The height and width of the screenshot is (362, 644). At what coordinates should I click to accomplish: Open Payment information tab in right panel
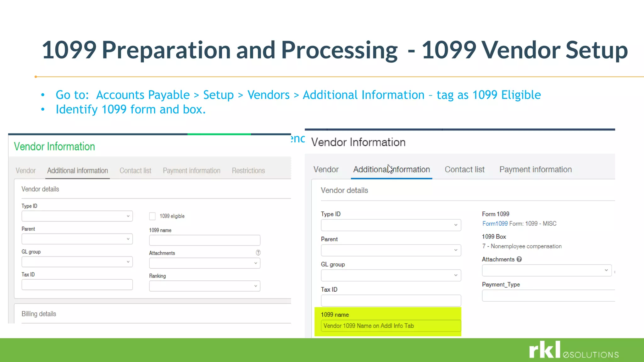pos(536,169)
